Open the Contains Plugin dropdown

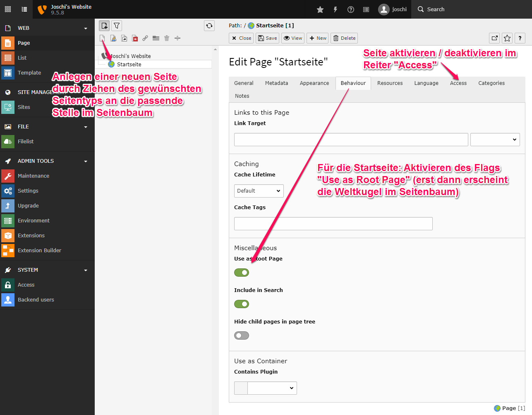click(x=272, y=388)
